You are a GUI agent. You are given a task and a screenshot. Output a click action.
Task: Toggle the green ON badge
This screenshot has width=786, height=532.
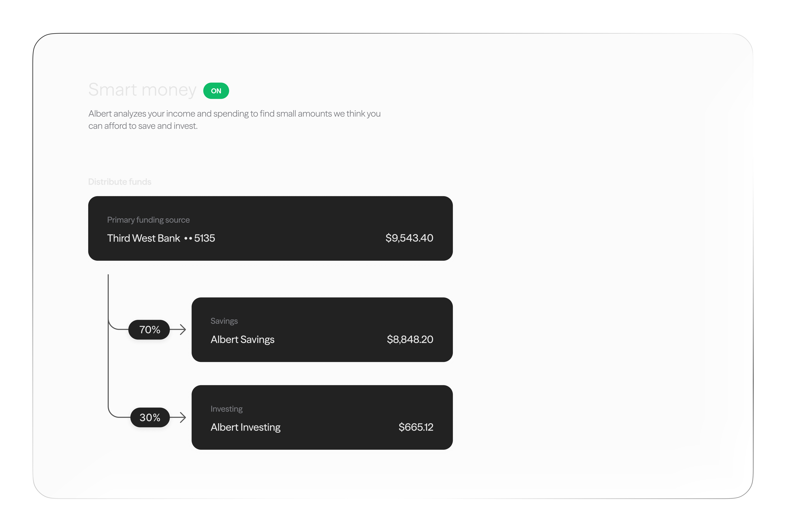tap(216, 91)
